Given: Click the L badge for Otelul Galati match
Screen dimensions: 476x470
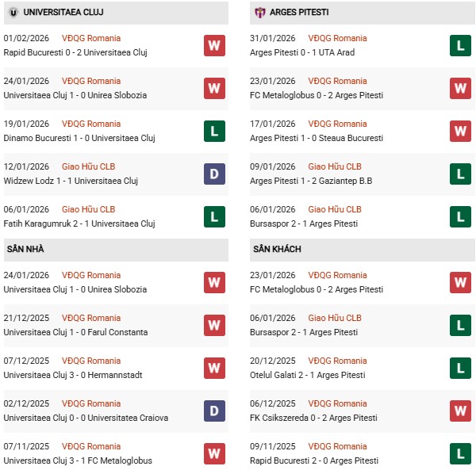Looking at the screenshot, I should [461, 368].
